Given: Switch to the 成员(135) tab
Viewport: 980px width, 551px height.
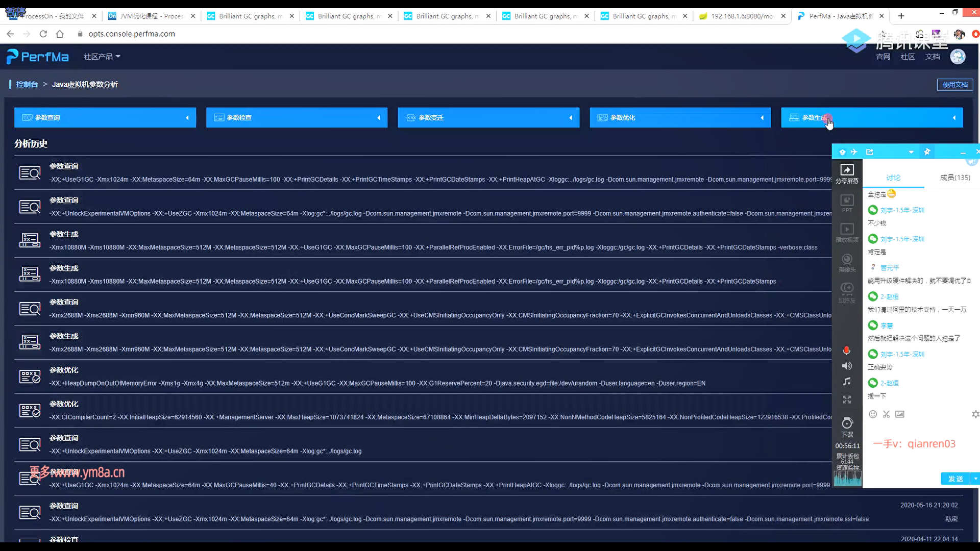Looking at the screenshot, I should tap(954, 178).
